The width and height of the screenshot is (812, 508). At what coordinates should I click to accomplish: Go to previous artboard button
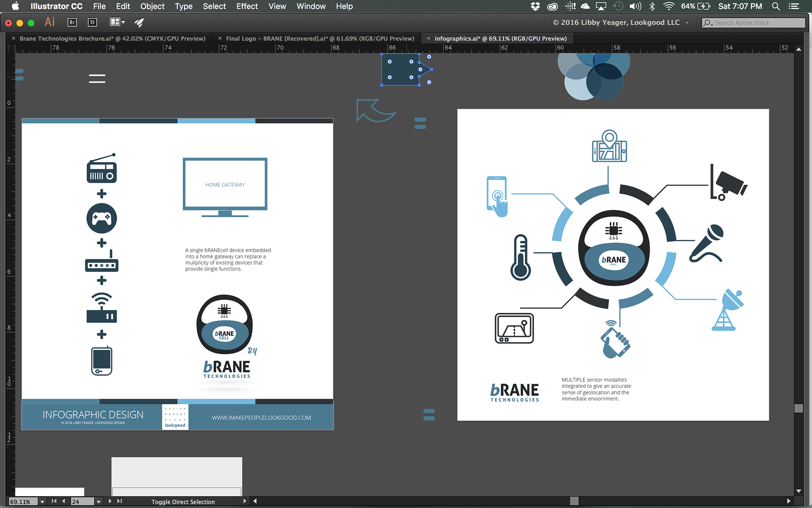point(64,501)
